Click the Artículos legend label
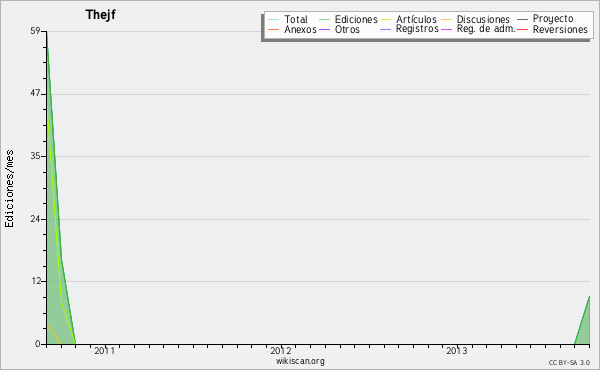The height and width of the screenshot is (370, 600). tap(416, 19)
